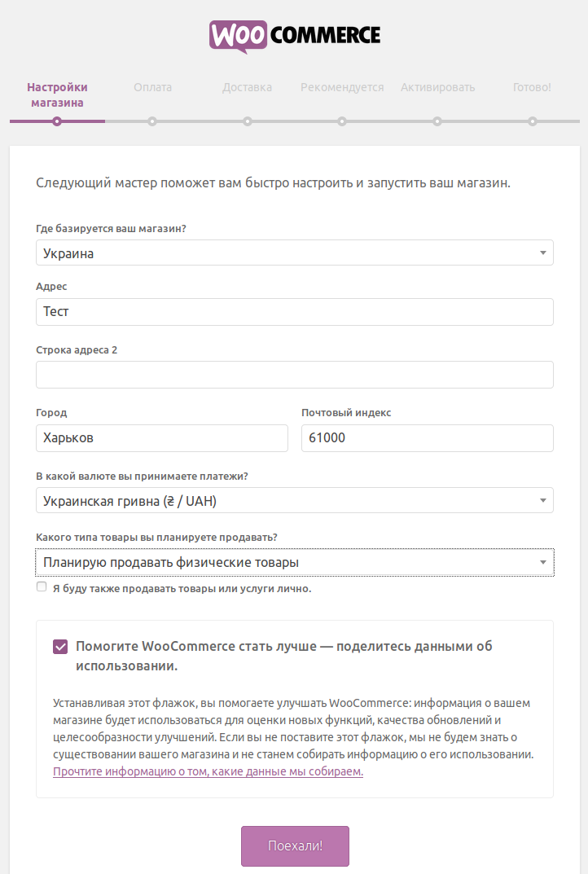The width and height of the screenshot is (588, 874).
Task: Click the Рекомендуется step dot marker
Action: 342,121
